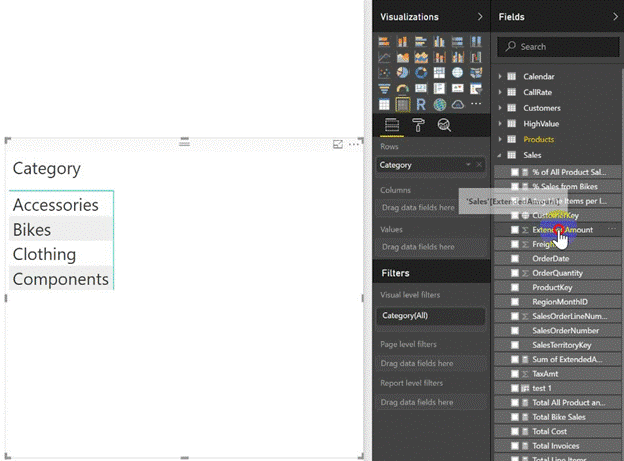Expand the Calendar table
The height and width of the screenshot is (461, 624).
[500, 76]
